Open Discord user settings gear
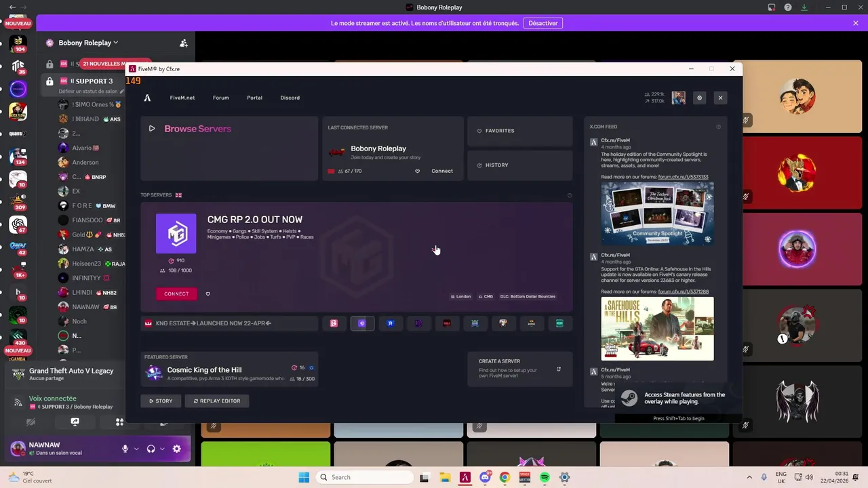This screenshot has height=488, width=868. tap(177, 449)
